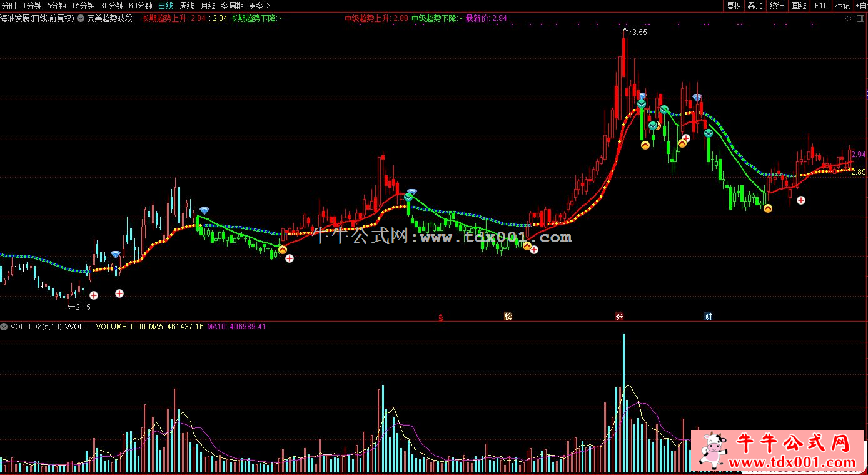Click the blue diamond marker above the first green downtrend

pyautogui.click(x=204, y=210)
